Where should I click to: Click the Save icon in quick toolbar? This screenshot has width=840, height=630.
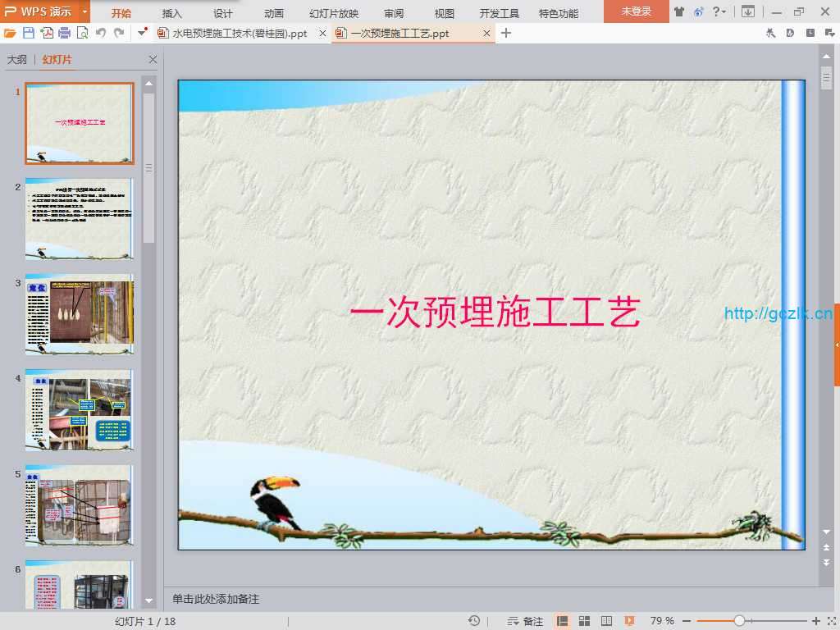point(29,33)
